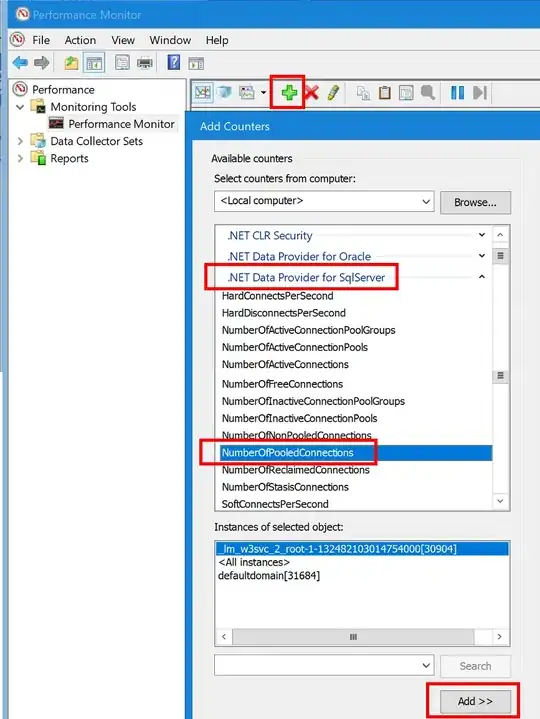Click the Back arrow toolbar icon
Viewport: 540px width, 719px height.
(20, 62)
